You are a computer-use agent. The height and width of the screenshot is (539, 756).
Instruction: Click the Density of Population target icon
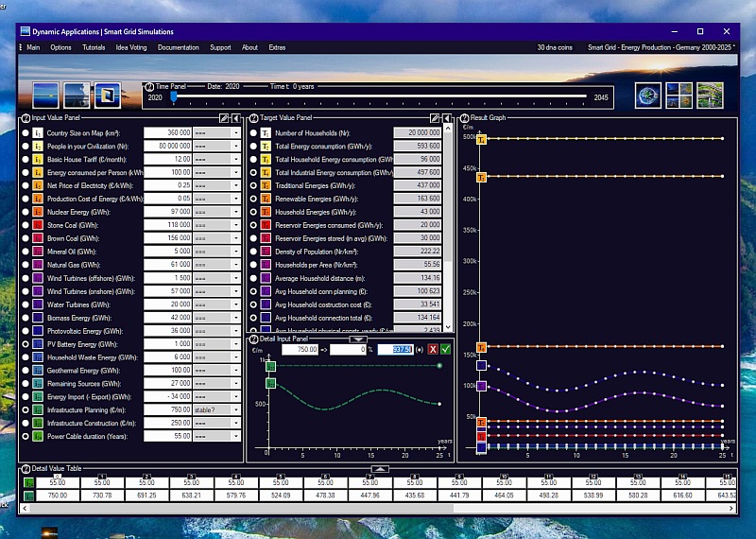(x=266, y=252)
